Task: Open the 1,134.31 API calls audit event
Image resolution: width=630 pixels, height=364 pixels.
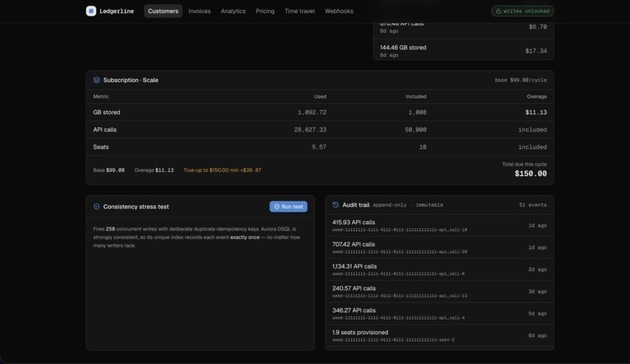Action: point(439,269)
